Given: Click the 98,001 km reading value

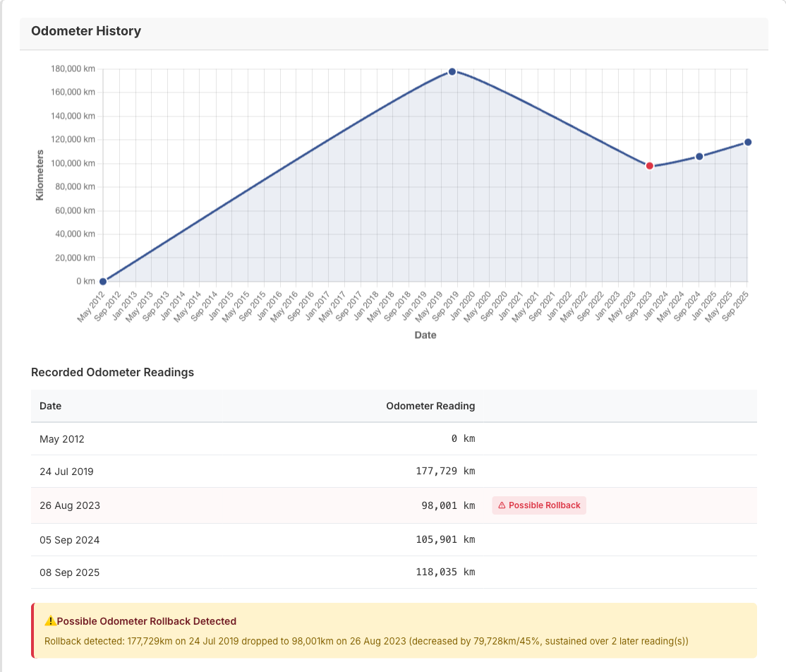Looking at the screenshot, I should (x=448, y=505).
